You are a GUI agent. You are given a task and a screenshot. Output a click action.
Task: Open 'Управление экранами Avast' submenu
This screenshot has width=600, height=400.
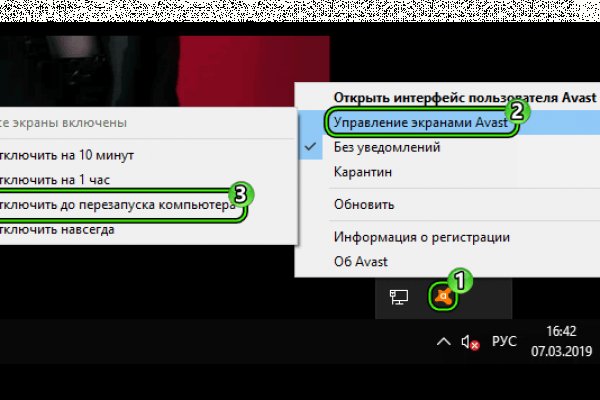click(x=418, y=123)
